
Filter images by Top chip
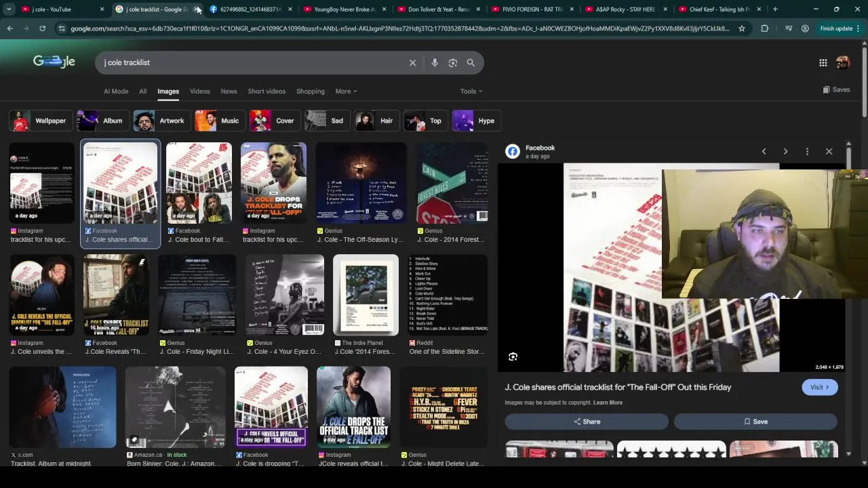[x=425, y=121]
